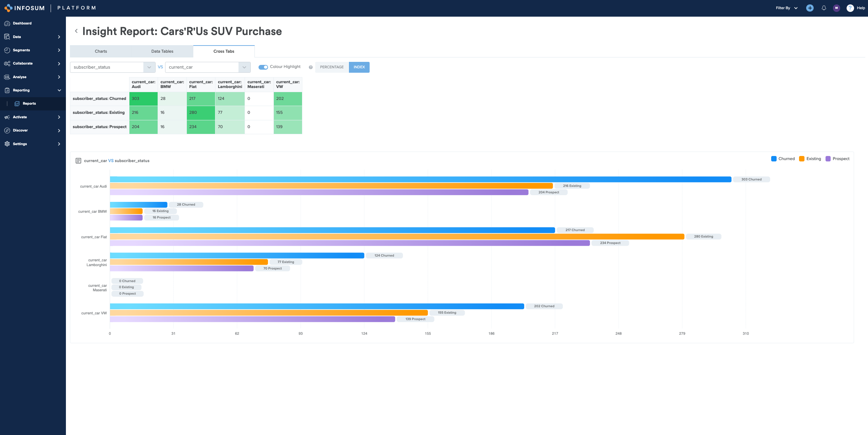Expand the Segments menu chevron
Screen dimensions: 868x435
tap(59, 50)
